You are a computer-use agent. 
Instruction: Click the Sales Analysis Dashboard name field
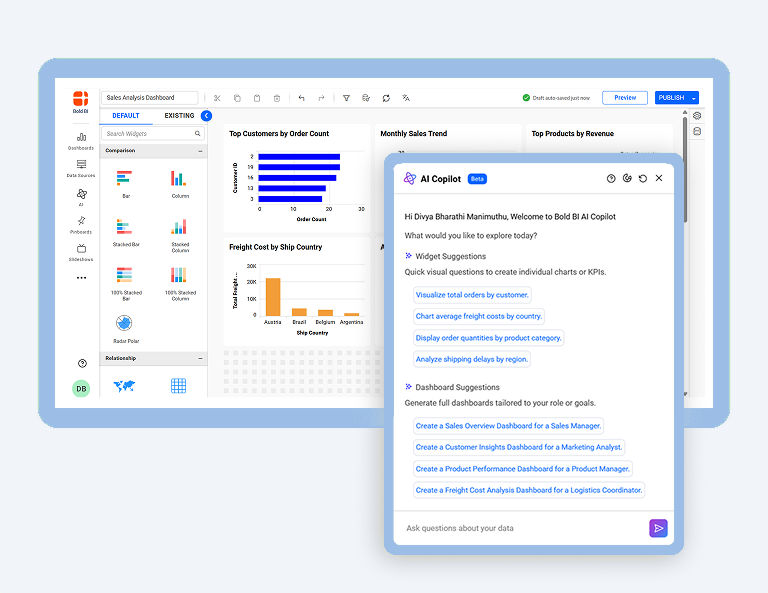[x=149, y=97]
